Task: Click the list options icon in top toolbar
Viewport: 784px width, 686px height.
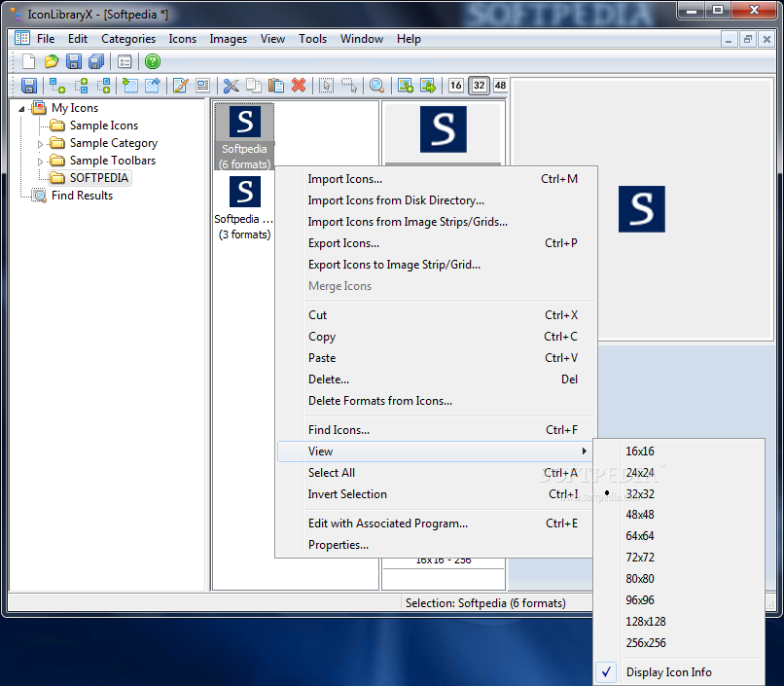Action: tap(125, 61)
